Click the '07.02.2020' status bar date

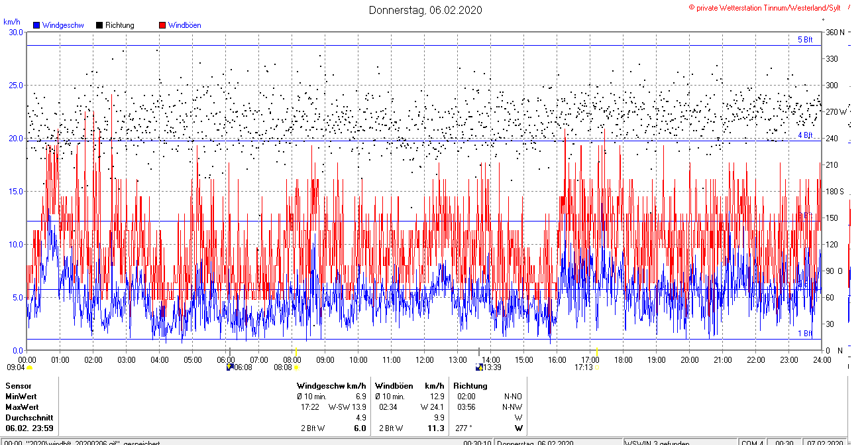[824, 442]
